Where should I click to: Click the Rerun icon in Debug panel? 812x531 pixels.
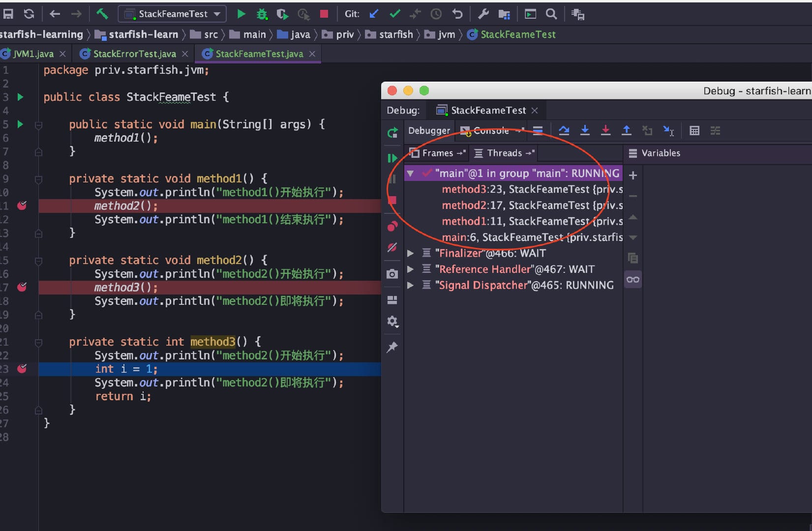[x=392, y=132]
